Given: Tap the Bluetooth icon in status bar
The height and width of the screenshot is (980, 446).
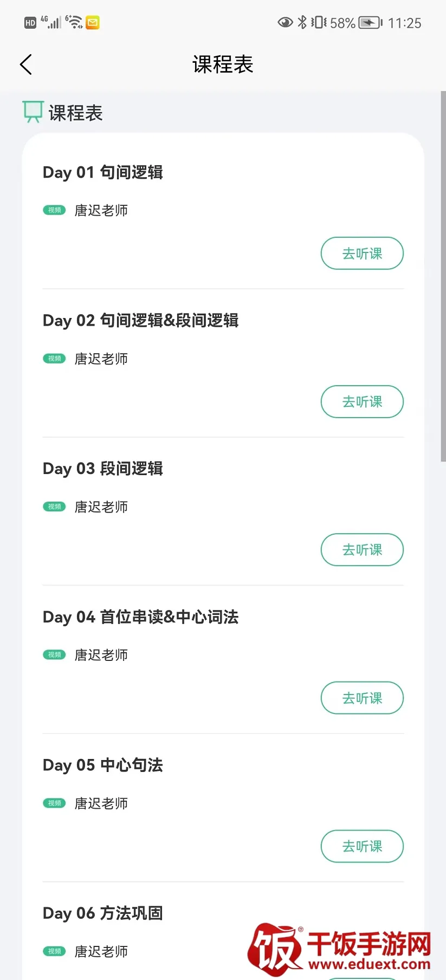Looking at the screenshot, I should [302, 23].
